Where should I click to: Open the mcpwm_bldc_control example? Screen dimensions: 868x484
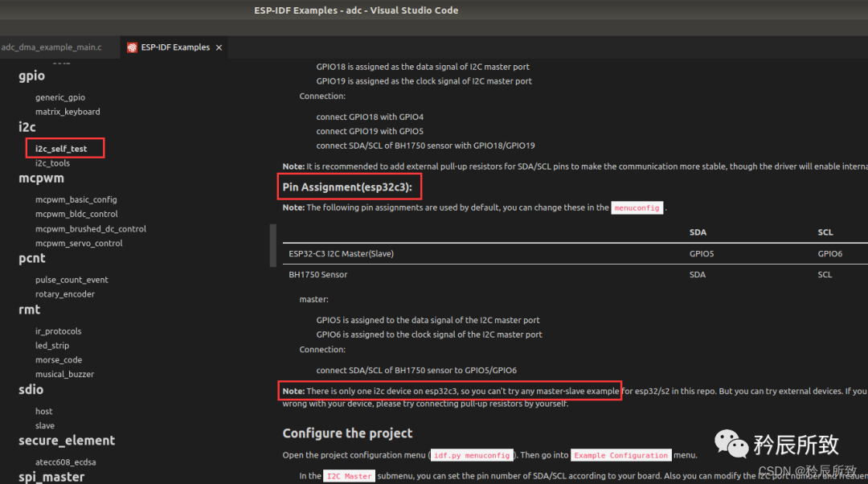pyautogui.click(x=76, y=214)
